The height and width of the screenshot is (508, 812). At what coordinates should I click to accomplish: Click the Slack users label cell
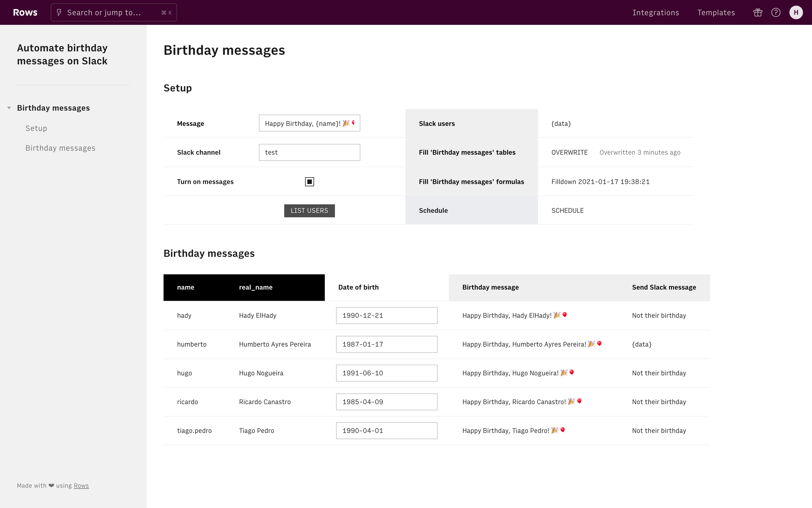point(471,123)
